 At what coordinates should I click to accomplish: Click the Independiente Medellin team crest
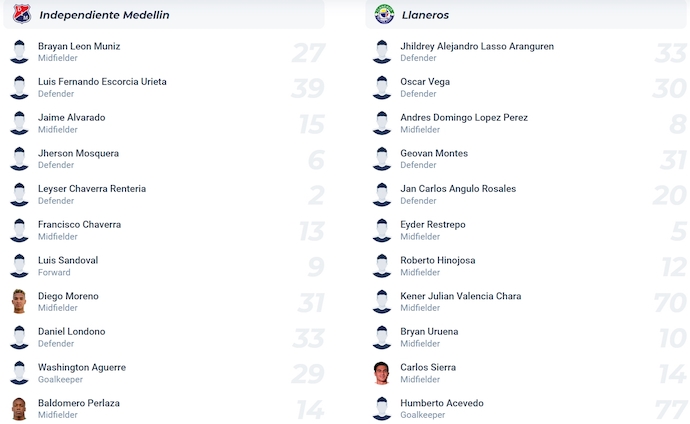click(21, 15)
